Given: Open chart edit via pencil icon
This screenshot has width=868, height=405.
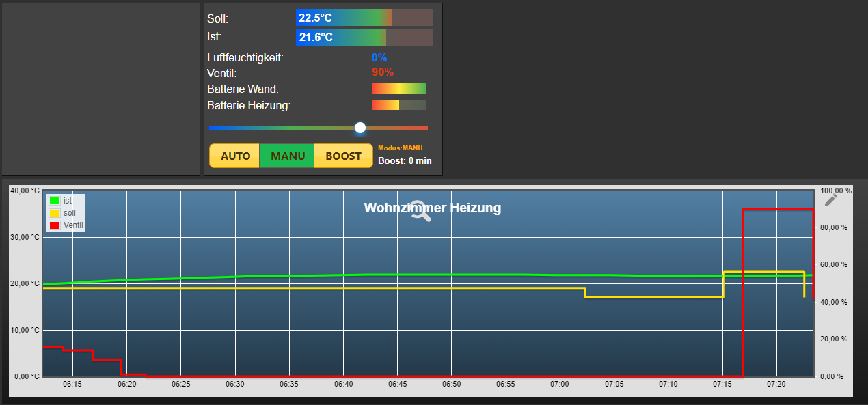Looking at the screenshot, I should click(x=830, y=199).
